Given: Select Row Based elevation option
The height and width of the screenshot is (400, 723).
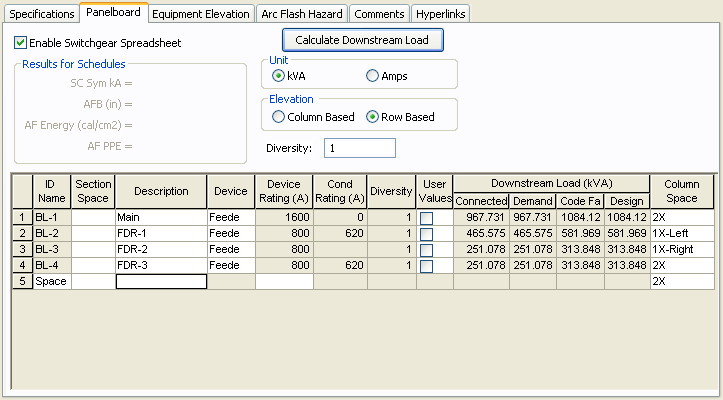Looking at the screenshot, I should (373, 117).
